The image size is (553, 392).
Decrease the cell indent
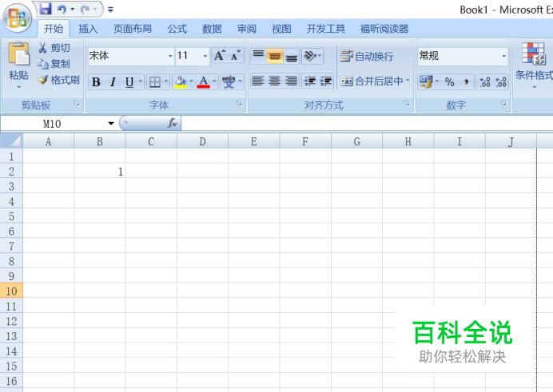[x=310, y=81]
